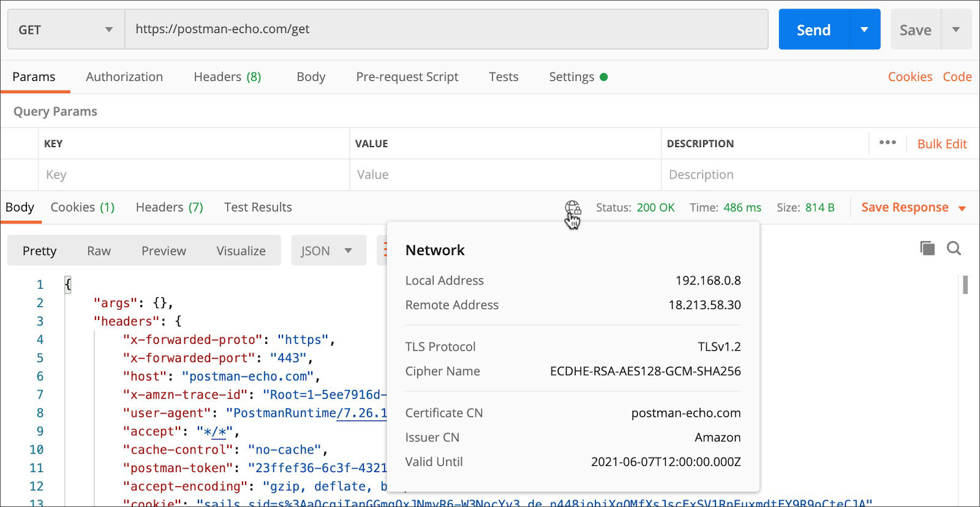The width and height of the screenshot is (980, 507).
Task: Open the three-dots column options menu
Action: coord(888,142)
